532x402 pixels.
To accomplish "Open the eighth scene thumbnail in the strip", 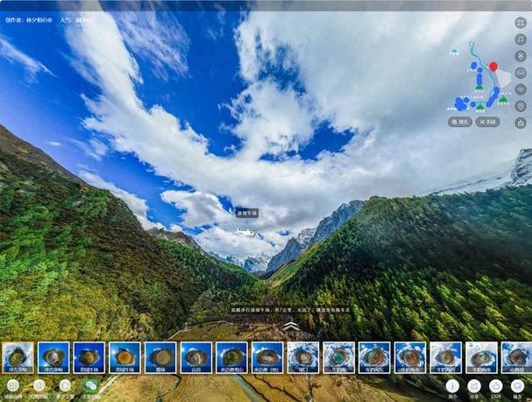I will [x=267, y=357].
